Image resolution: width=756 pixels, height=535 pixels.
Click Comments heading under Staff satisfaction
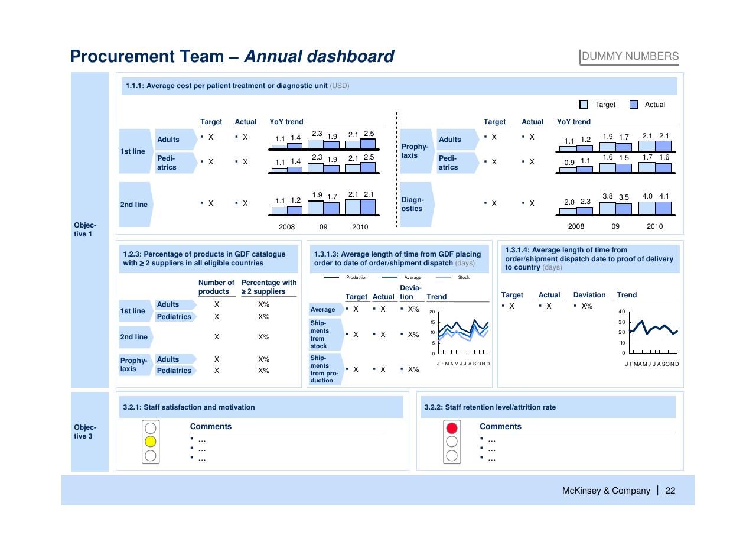[211, 427]
